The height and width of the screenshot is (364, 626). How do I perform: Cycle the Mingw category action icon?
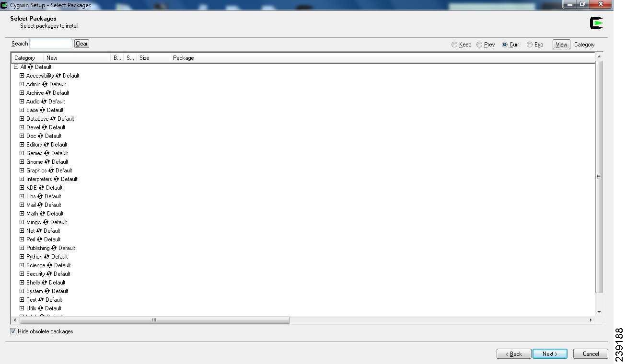click(46, 222)
